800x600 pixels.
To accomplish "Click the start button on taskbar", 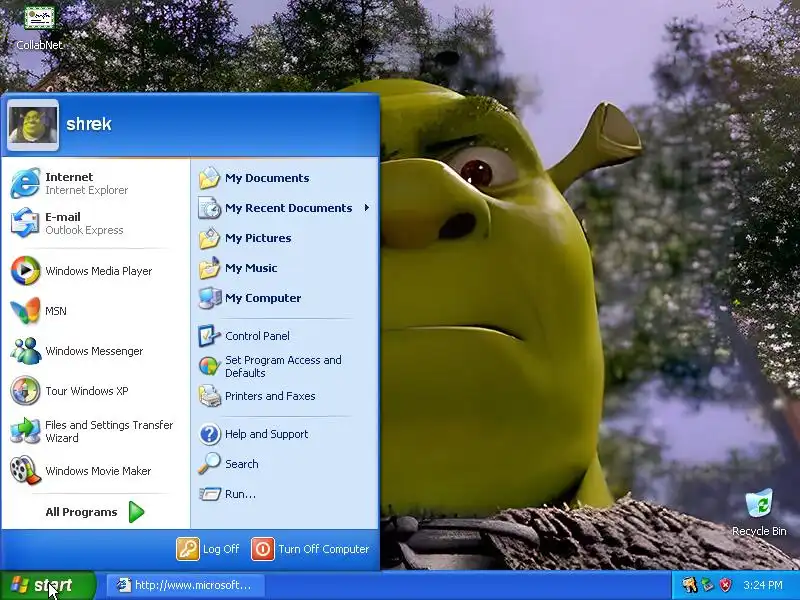I will coord(48,585).
